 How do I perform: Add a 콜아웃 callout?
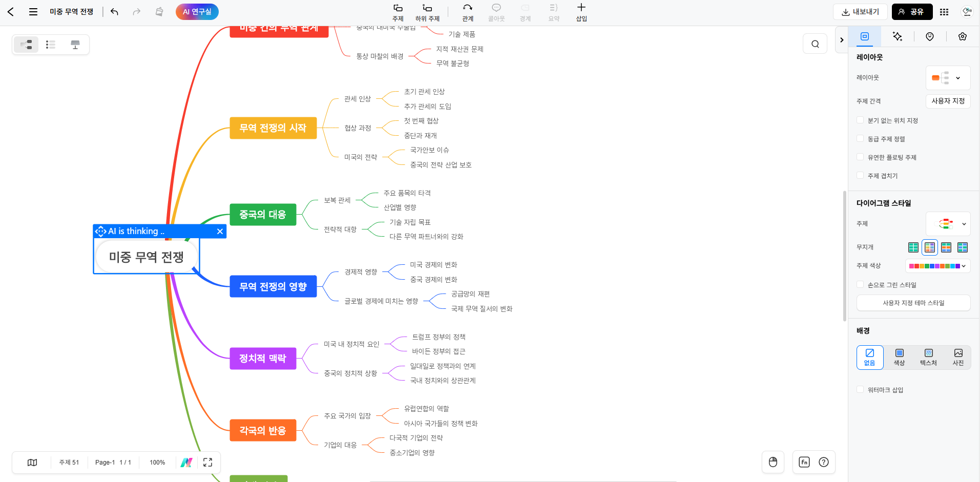(x=496, y=12)
